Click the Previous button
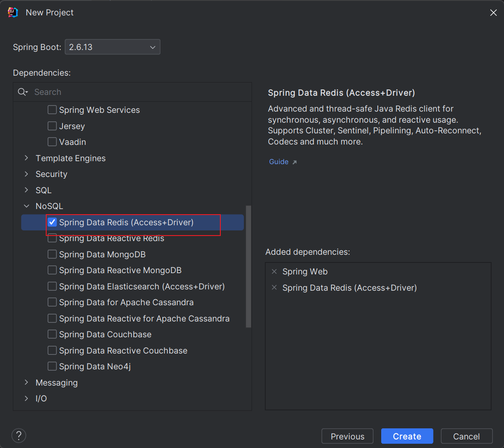Image resolution: width=504 pixels, height=448 pixels. pyautogui.click(x=347, y=436)
